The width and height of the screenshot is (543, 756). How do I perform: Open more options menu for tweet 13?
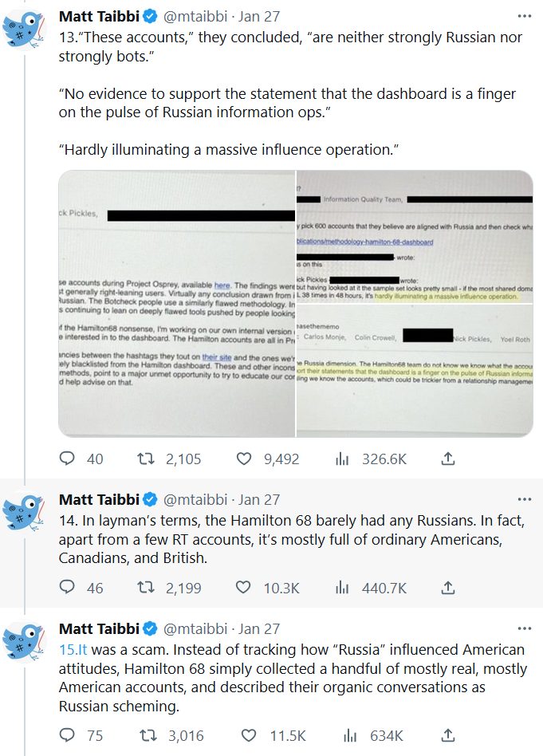(x=524, y=16)
